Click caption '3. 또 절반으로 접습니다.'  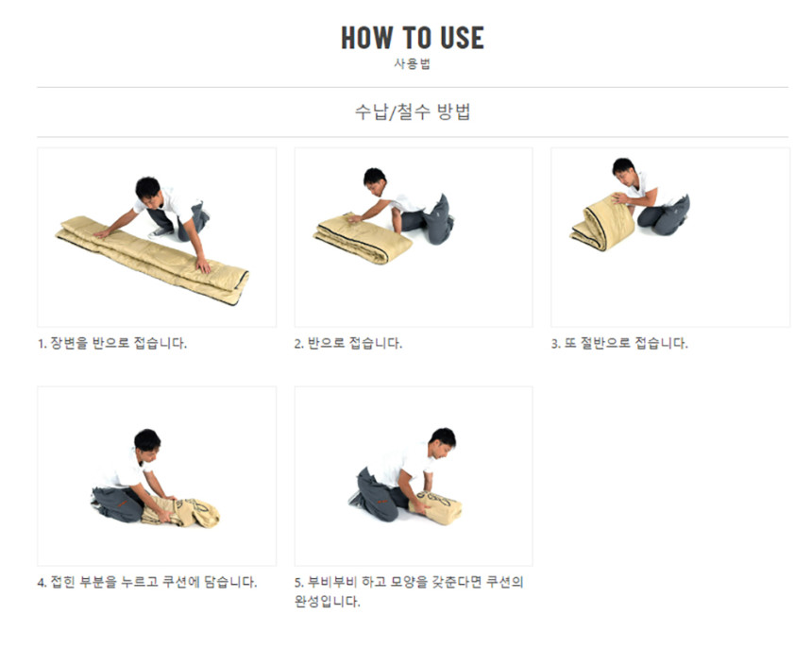(x=619, y=343)
